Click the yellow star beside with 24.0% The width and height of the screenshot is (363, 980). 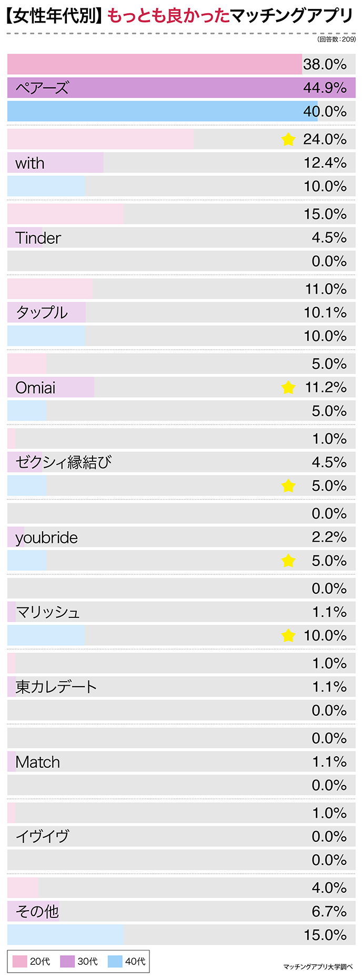point(288,139)
